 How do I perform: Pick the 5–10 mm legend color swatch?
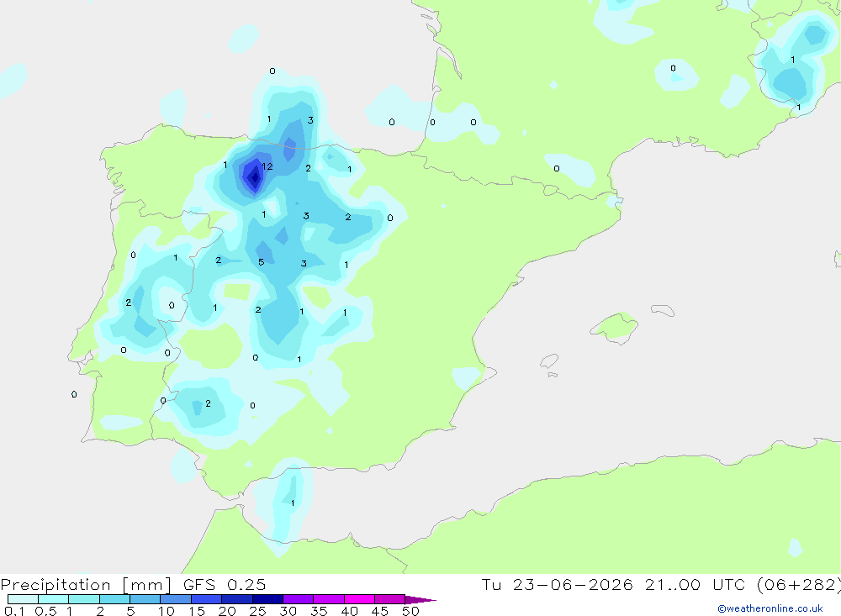pyautogui.click(x=145, y=599)
